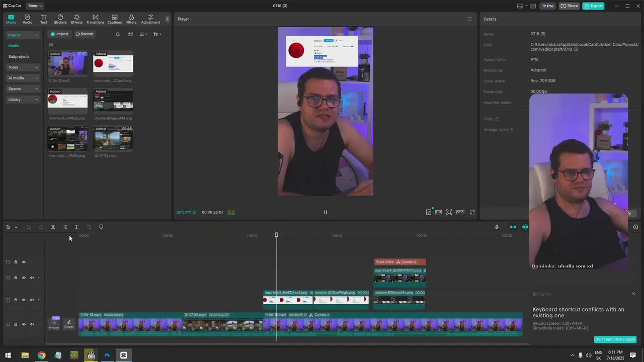
Task: Click the marker shield icon in timeline toolbar
Action: [x=101, y=227]
